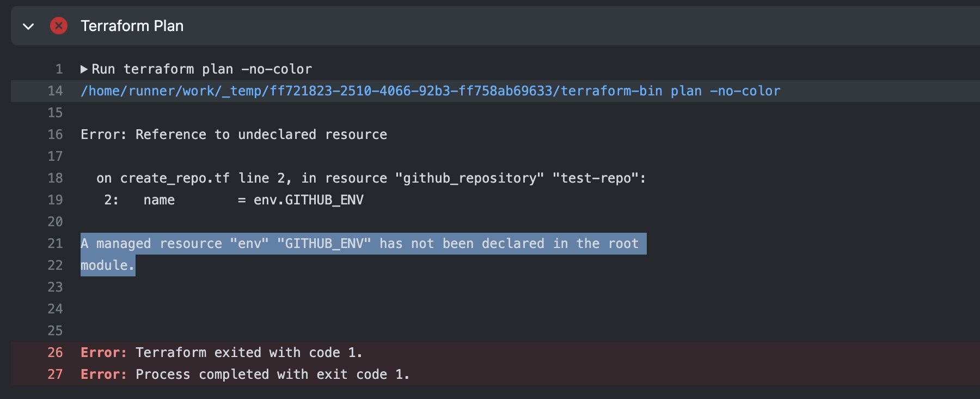Viewport: 980px width, 399px height.
Task: Click 'Terraform exited with code 1.' error line
Action: coord(222,353)
